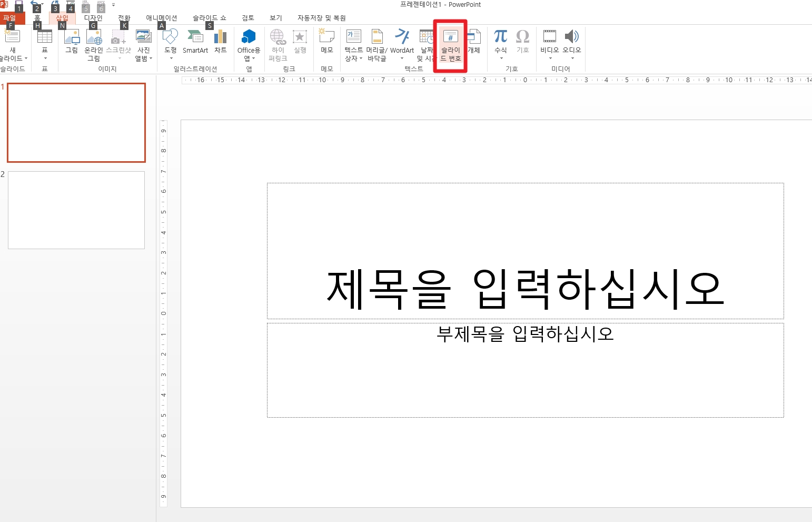Expand the Text Box (텍스트 상자) arrow
Image resolution: width=812 pixels, height=522 pixels.
361,58
